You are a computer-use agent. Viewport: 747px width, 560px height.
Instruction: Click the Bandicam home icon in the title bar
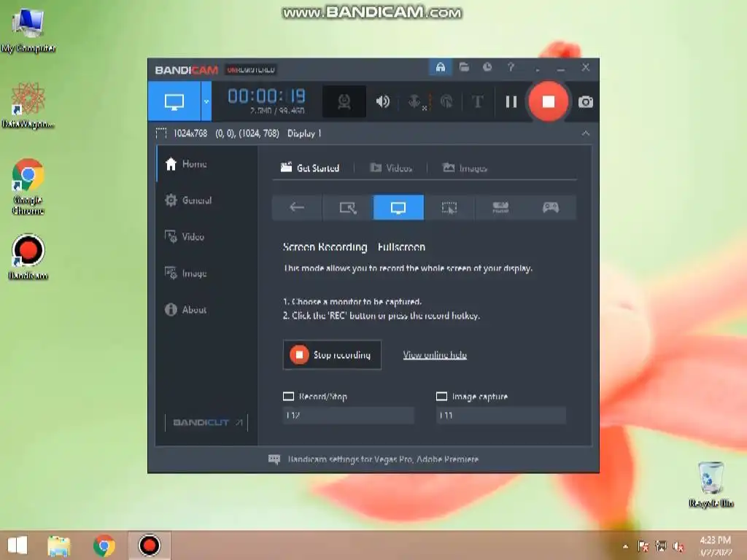pos(440,67)
